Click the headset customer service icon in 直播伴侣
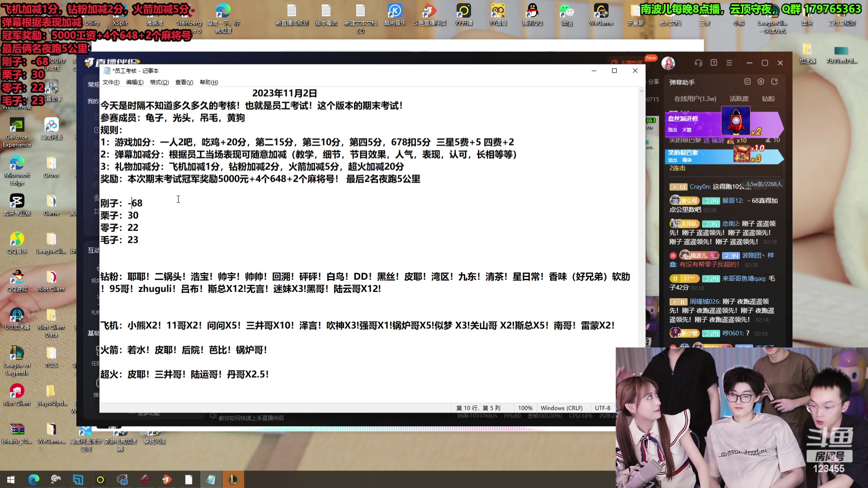The height and width of the screenshot is (488, 868). [x=698, y=63]
